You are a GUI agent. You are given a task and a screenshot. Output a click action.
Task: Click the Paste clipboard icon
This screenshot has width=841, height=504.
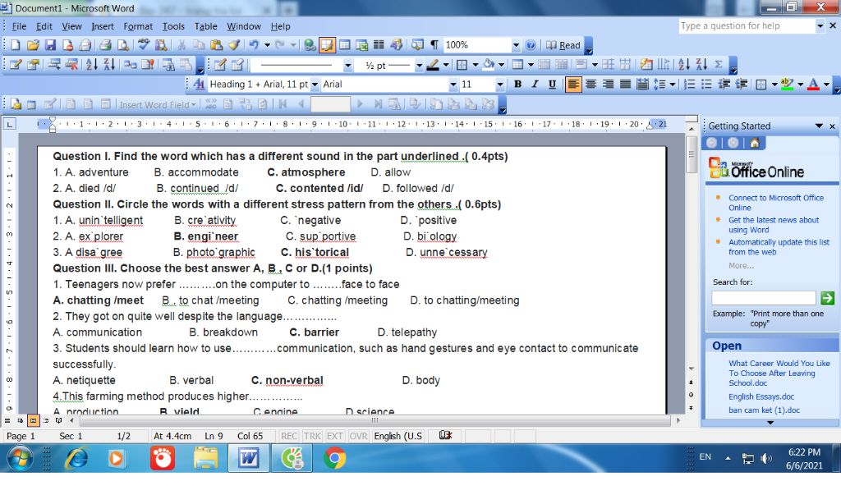point(216,45)
